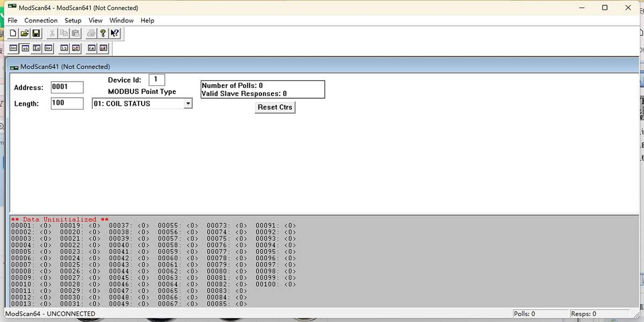This screenshot has height=322, width=644.
Task: Open the Setup menu
Action: tap(73, 20)
